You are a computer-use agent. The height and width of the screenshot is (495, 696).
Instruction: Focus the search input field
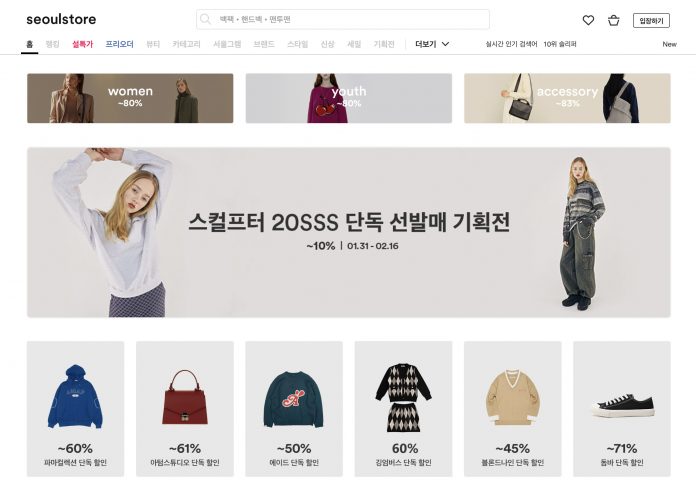343,20
